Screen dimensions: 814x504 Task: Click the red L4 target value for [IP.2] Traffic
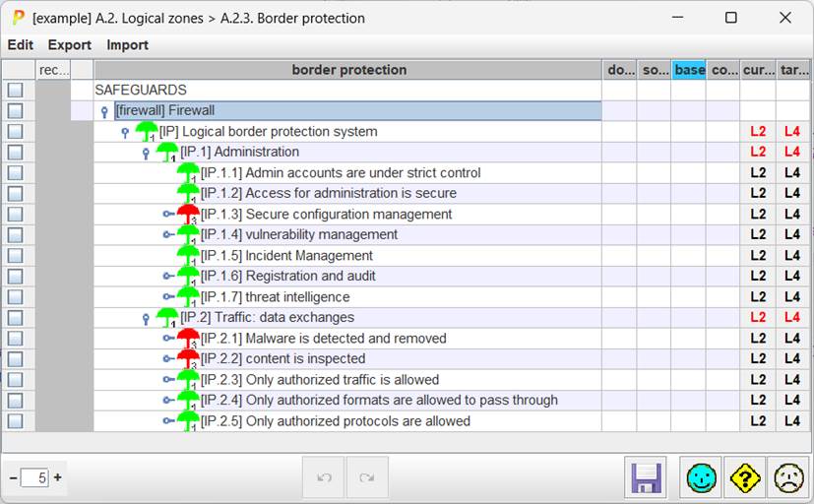(x=792, y=318)
